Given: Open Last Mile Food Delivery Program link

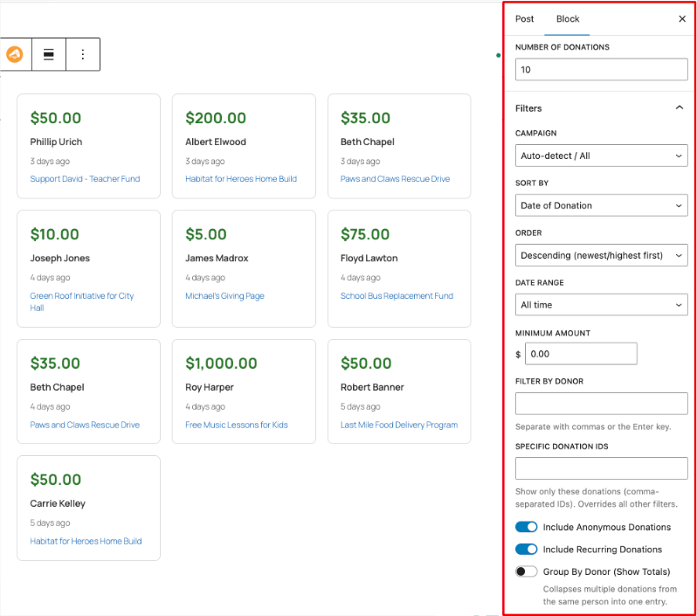Looking at the screenshot, I should [x=399, y=425].
